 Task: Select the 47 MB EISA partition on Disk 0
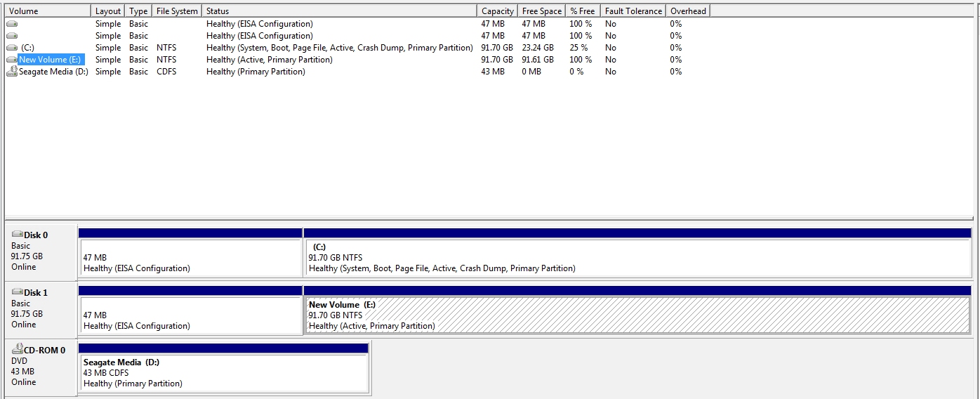tap(190, 253)
